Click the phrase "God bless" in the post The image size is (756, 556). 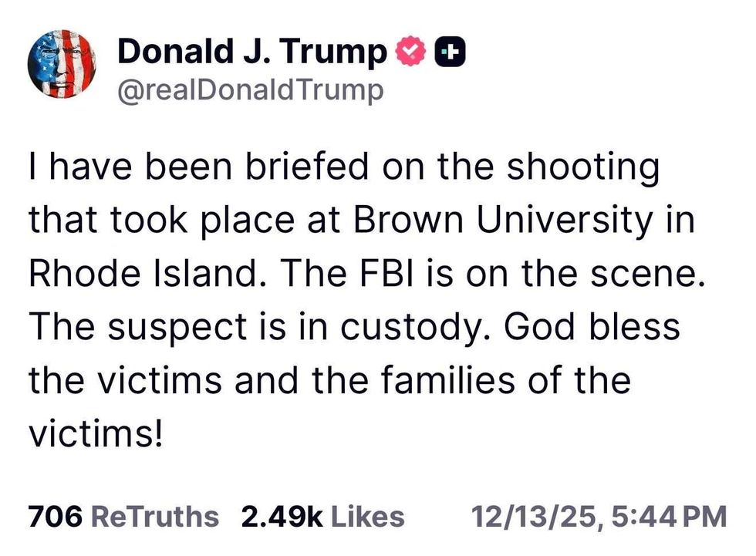coord(594,326)
